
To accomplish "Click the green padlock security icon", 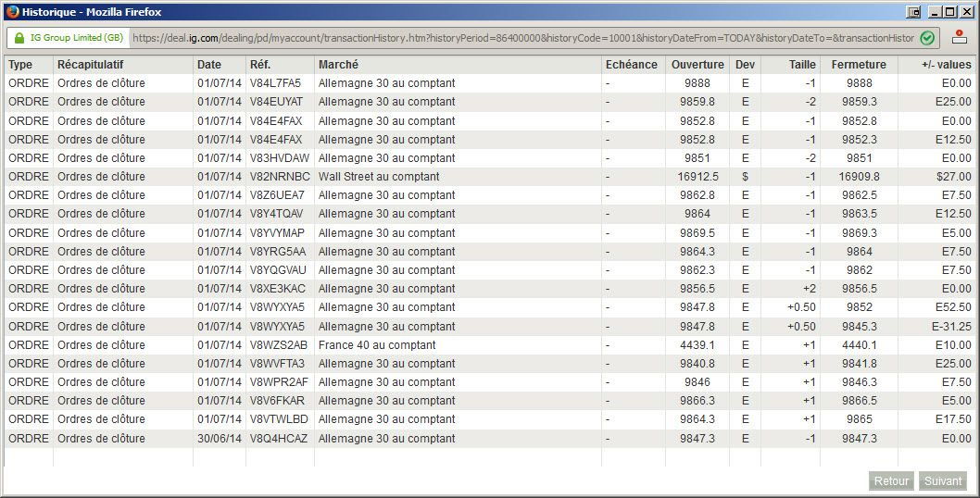I will click(19, 38).
